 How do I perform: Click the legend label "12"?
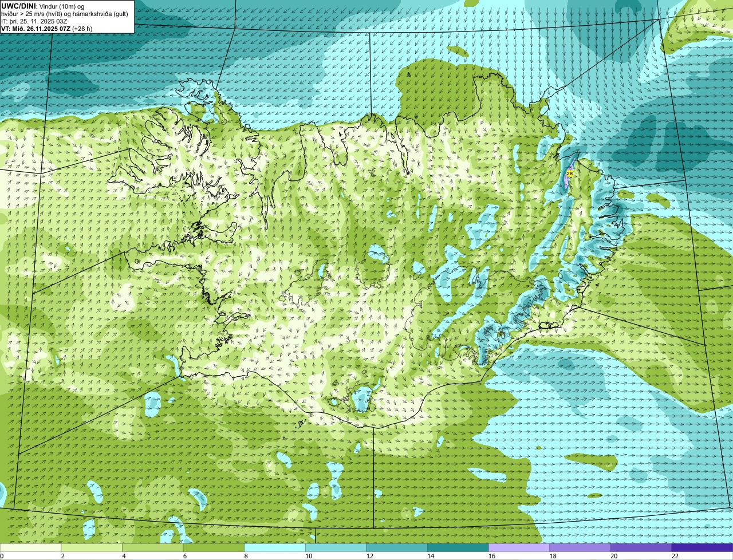369,556
